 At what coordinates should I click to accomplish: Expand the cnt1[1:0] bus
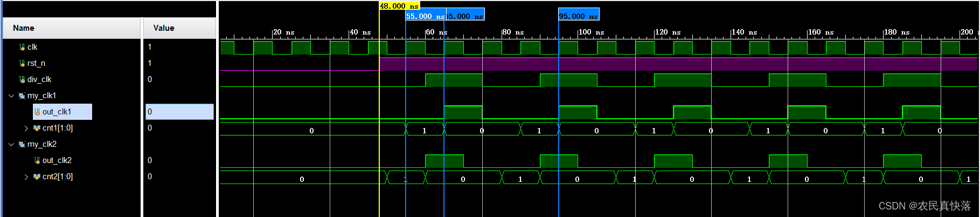pyautogui.click(x=26, y=128)
